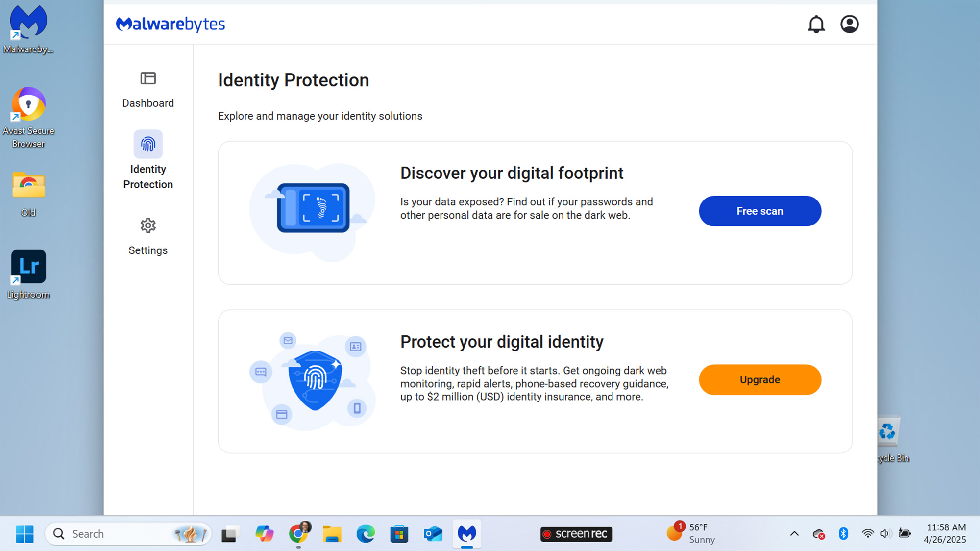Open the volume control in system tray
The width and height of the screenshot is (980, 551).
coord(885,534)
